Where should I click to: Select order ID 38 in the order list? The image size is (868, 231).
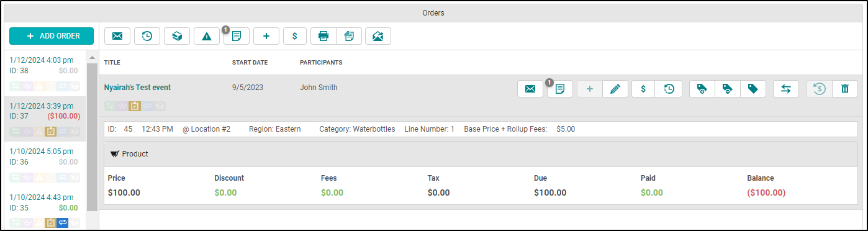click(45, 73)
